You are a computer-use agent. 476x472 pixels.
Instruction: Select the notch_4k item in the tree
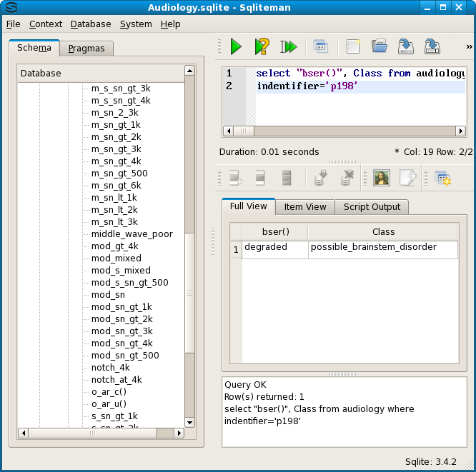click(110, 367)
